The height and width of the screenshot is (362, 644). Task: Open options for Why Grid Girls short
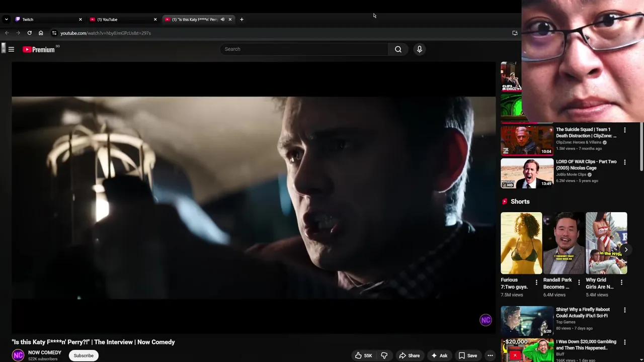coord(621,283)
